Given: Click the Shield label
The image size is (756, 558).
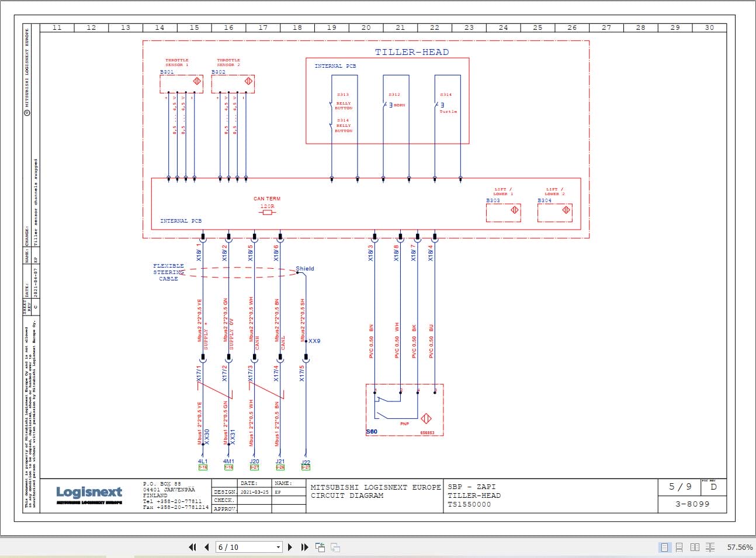Looking at the screenshot, I should (x=305, y=269).
